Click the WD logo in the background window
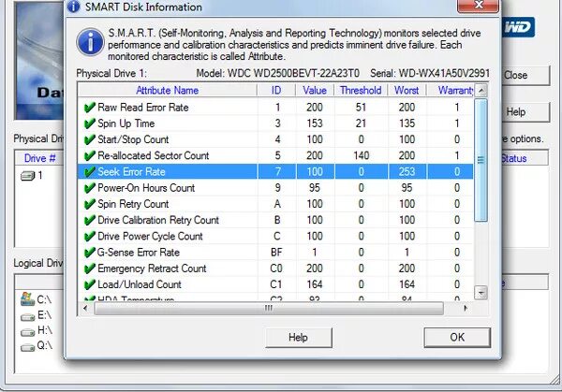 pyautogui.click(x=518, y=27)
